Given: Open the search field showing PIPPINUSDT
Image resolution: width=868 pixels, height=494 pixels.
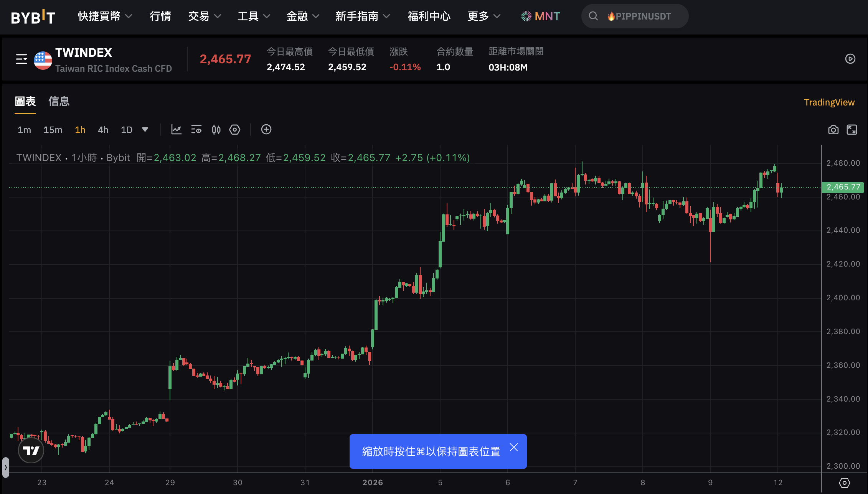Looking at the screenshot, I should pos(635,16).
